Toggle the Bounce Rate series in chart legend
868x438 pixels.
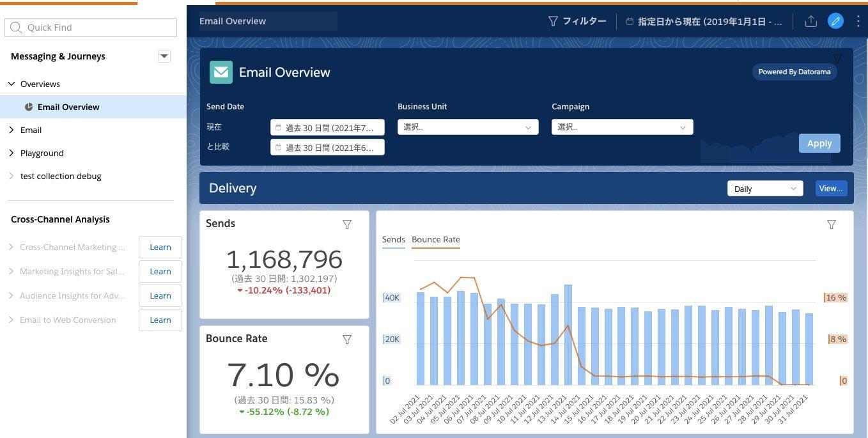(x=436, y=240)
